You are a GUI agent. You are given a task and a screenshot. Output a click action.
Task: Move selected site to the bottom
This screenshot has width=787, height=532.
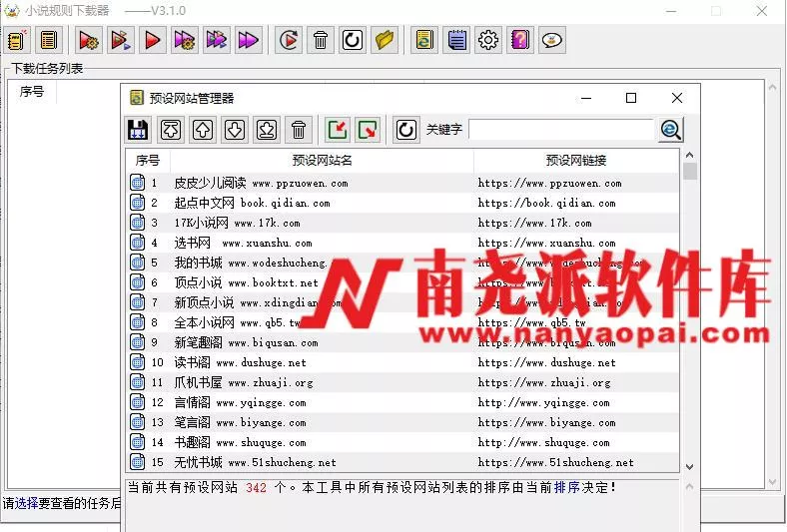pyautogui.click(x=267, y=130)
